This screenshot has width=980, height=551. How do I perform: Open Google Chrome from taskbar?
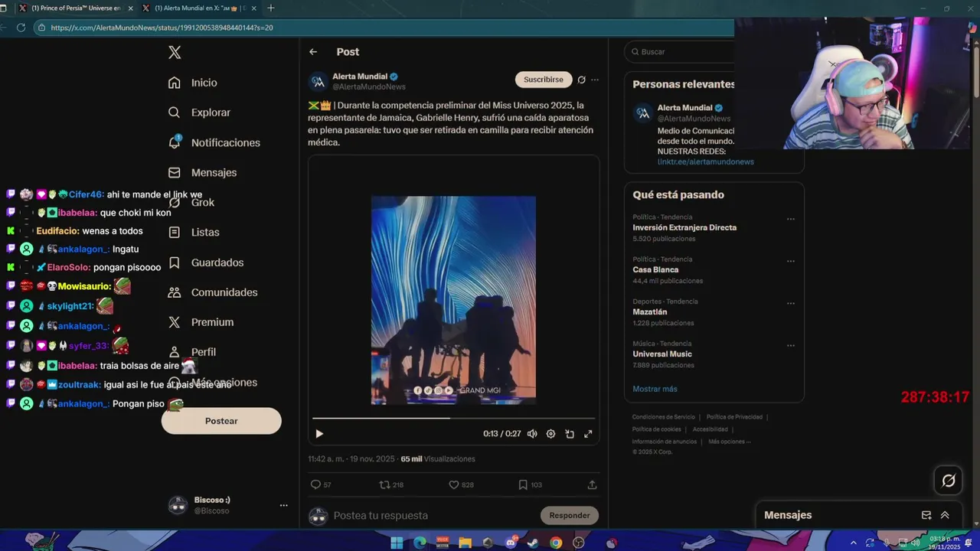click(x=556, y=543)
